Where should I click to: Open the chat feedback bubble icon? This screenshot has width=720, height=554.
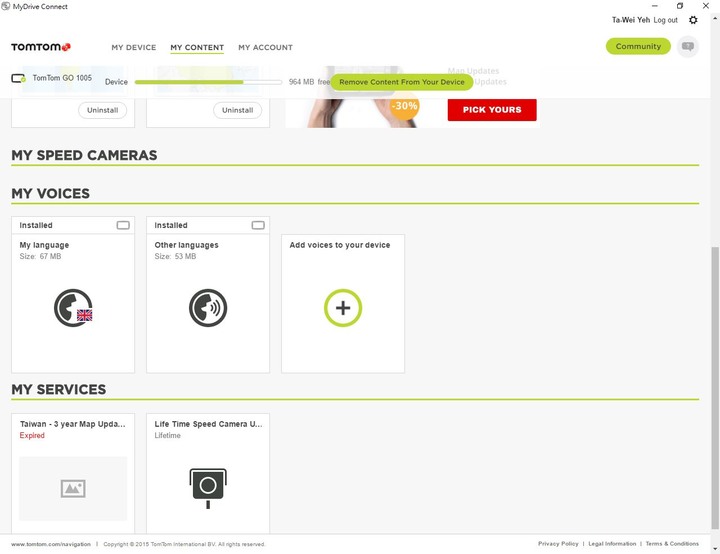[x=687, y=46]
